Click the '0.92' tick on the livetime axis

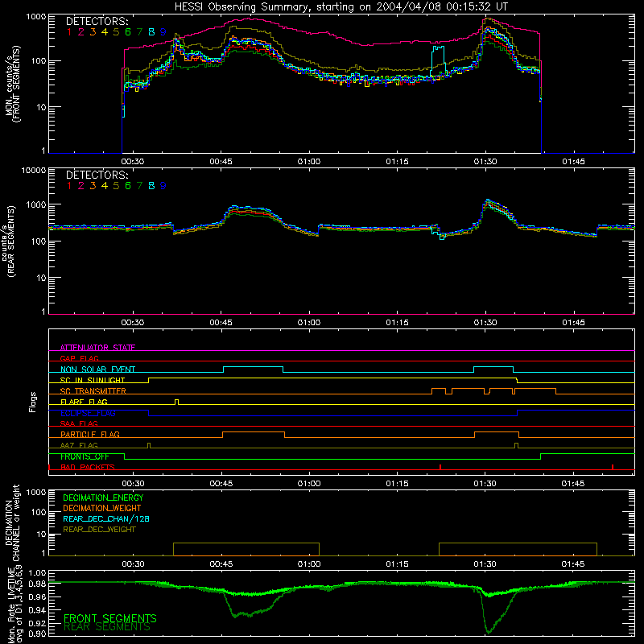37,623
